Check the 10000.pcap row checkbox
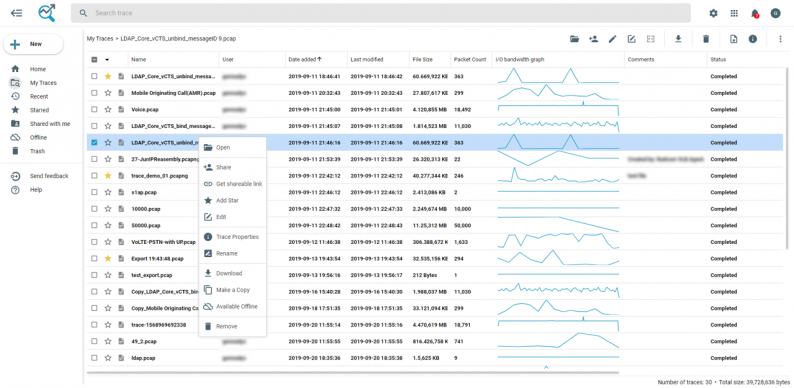 point(94,209)
